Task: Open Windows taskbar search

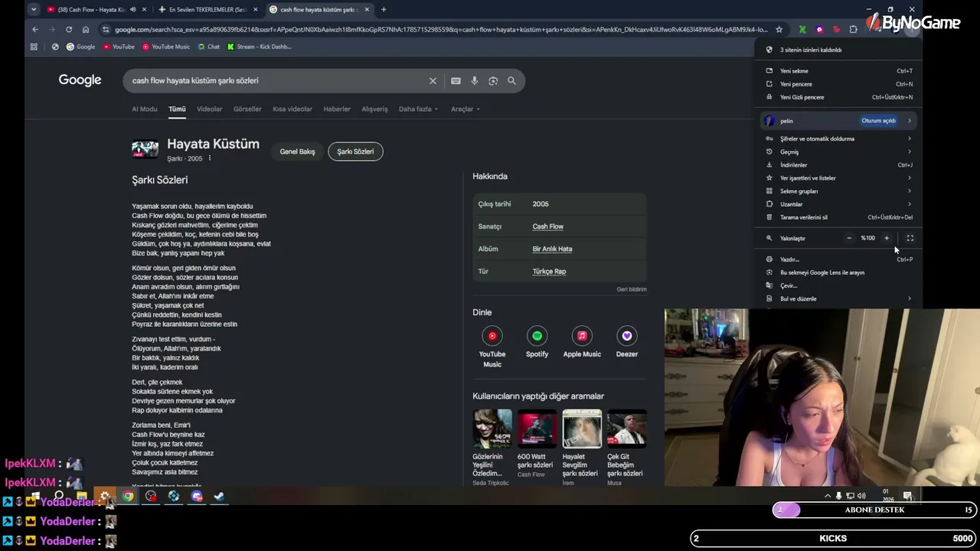Action: coord(59,496)
